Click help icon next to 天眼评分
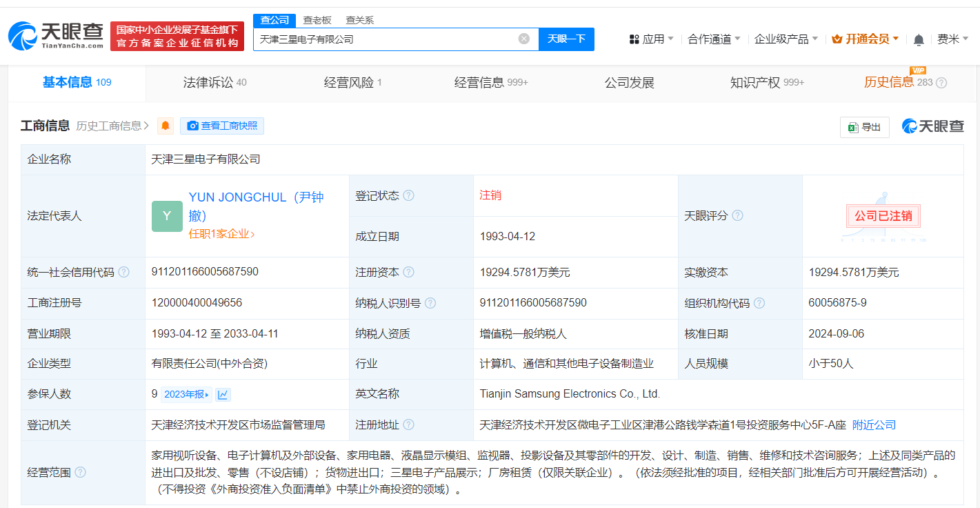The height and width of the screenshot is (508, 980). pyautogui.click(x=737, y=215)
